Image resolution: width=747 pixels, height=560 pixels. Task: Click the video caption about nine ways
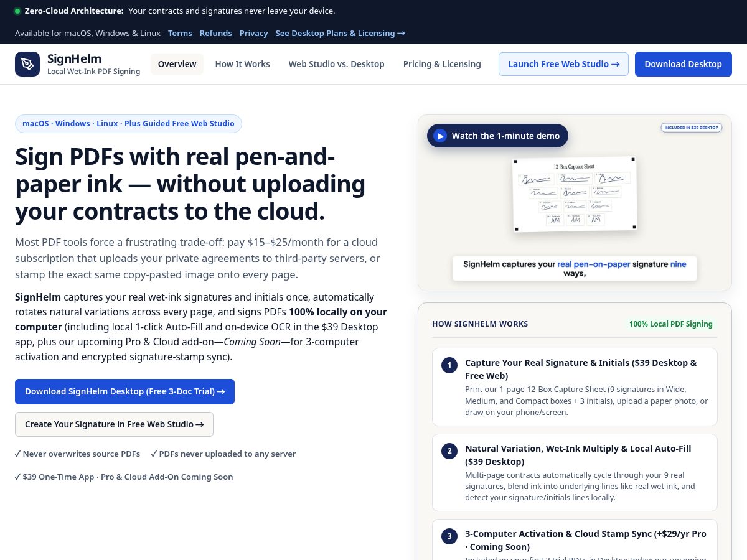click(575, 268)
